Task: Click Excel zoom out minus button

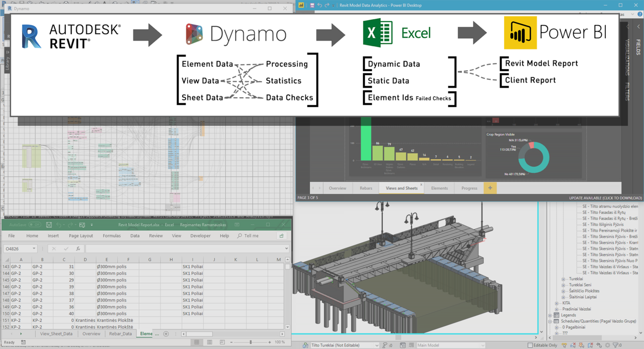Action: pos(231,342)
